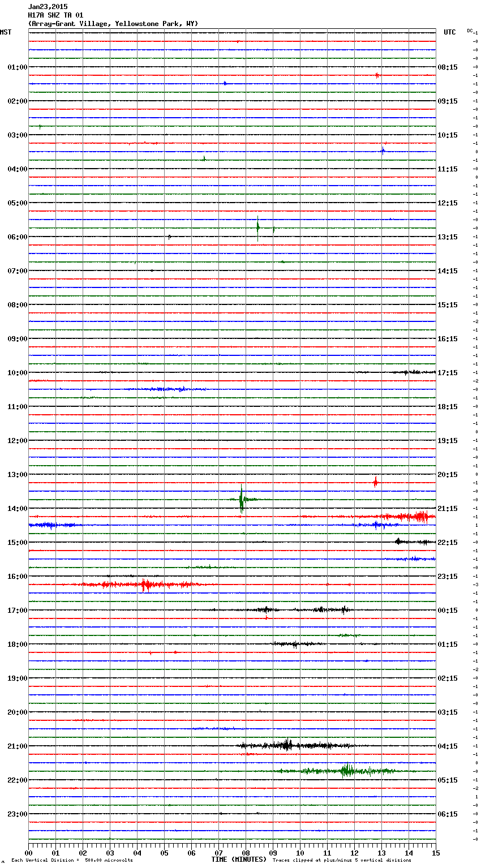The height and width of the screenshot is (868, 481).
Task: Click the "13:15" UTC row label
Action: pyautogui.click(x=448, y=237)
